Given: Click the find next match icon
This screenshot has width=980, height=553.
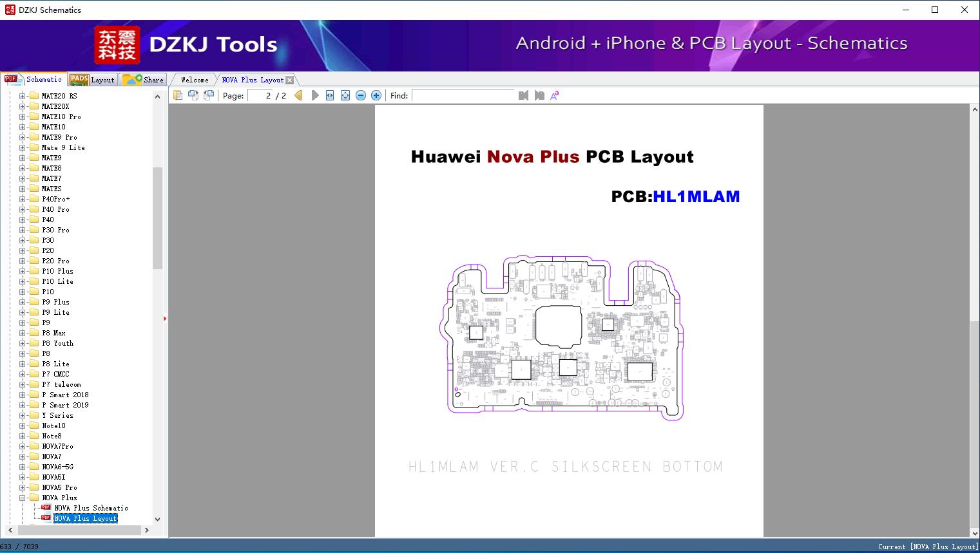Looking at the screenshot, I should pyautogui.click(x=539, y=95).
